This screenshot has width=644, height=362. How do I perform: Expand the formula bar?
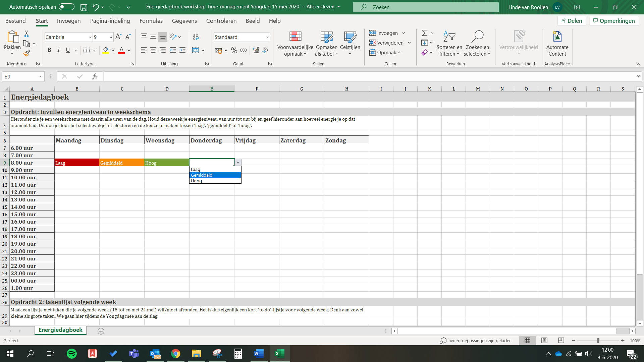click(638, 76)
